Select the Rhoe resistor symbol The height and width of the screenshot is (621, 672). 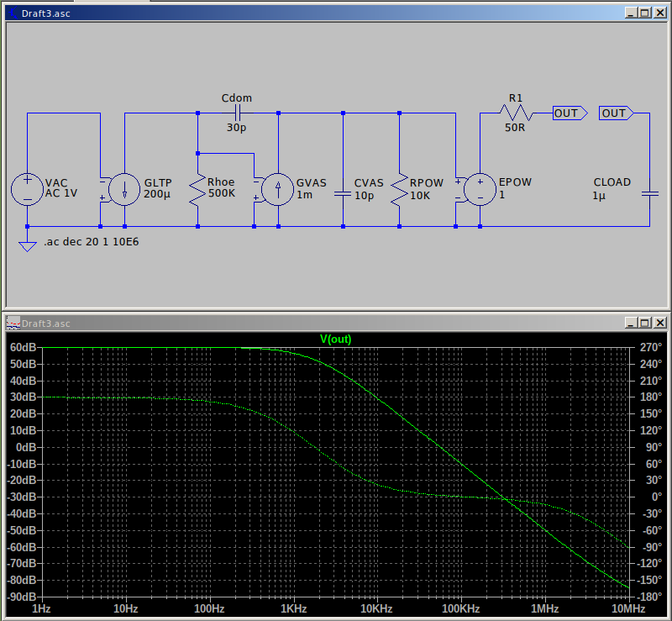197,190
